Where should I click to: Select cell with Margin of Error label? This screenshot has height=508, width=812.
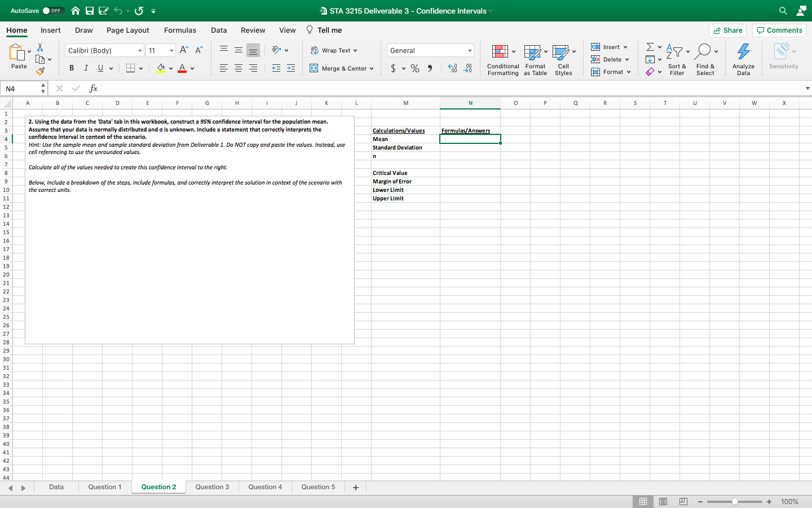(405, 182)
